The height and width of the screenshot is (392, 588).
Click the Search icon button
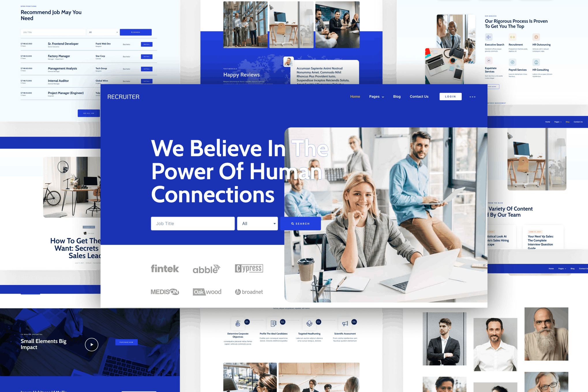tap(301, 224)
